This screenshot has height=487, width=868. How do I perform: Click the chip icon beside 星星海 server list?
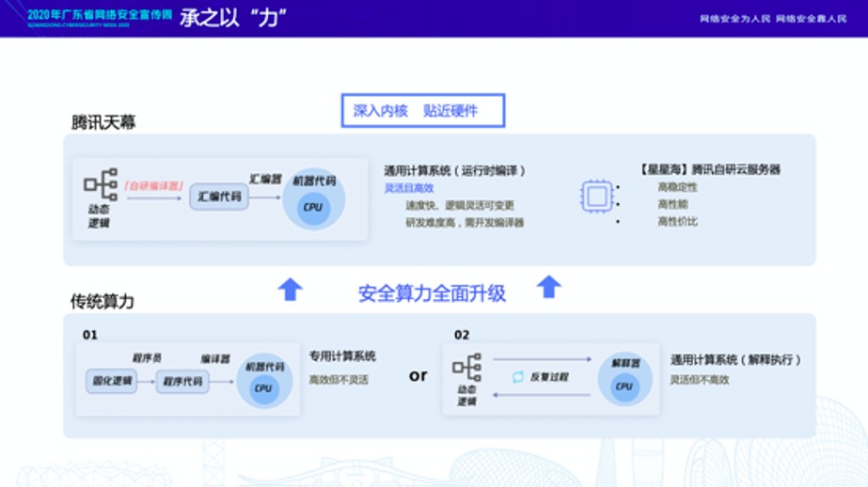(x=597, y=196)
